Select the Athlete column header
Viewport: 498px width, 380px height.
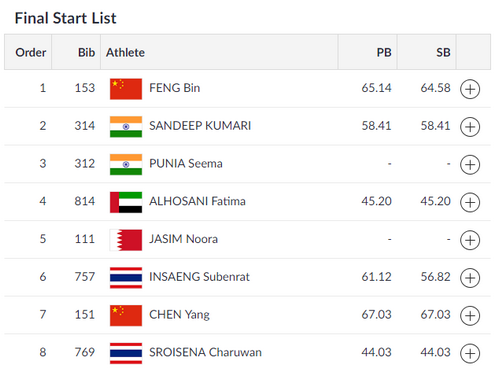125,53
